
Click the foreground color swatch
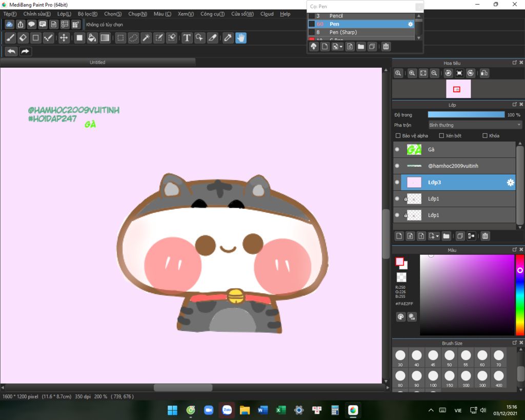[399, 262]
